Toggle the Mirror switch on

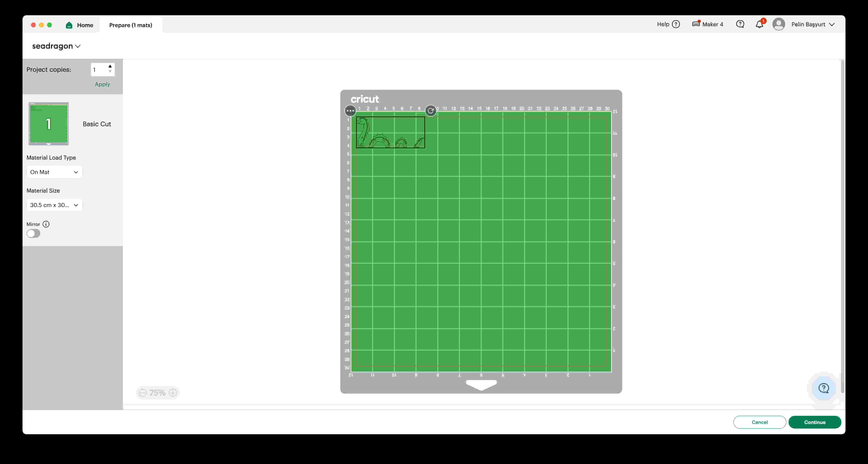point(33,234)
